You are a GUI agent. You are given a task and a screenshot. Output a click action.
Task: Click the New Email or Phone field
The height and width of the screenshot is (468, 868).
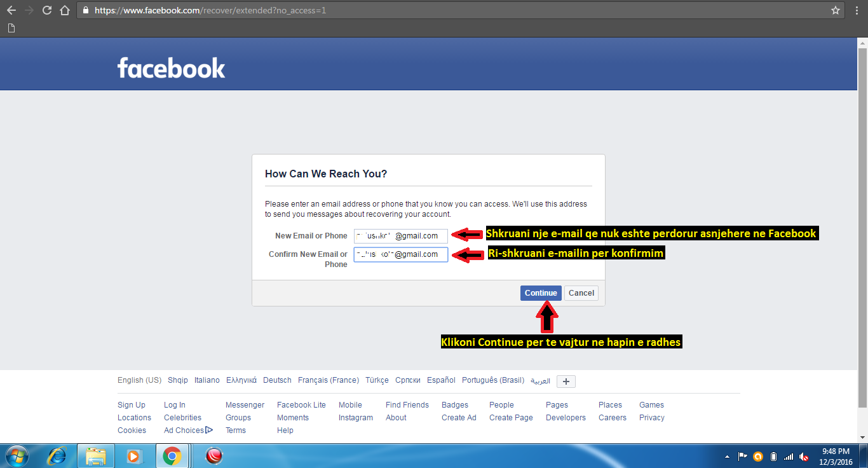[401, 236]
